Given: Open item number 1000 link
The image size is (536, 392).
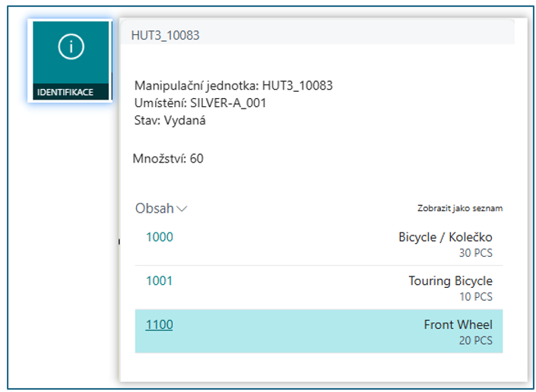Looking at the screenshot, I should (160, 237).
